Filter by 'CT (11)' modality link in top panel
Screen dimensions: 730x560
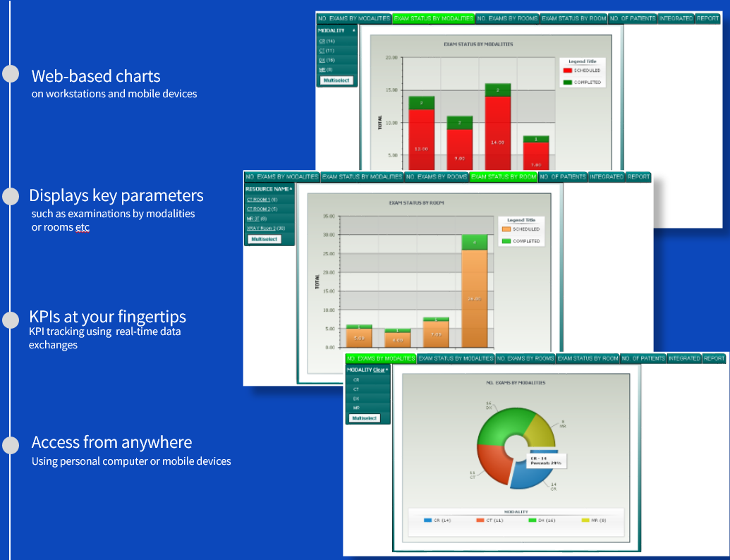327,51
